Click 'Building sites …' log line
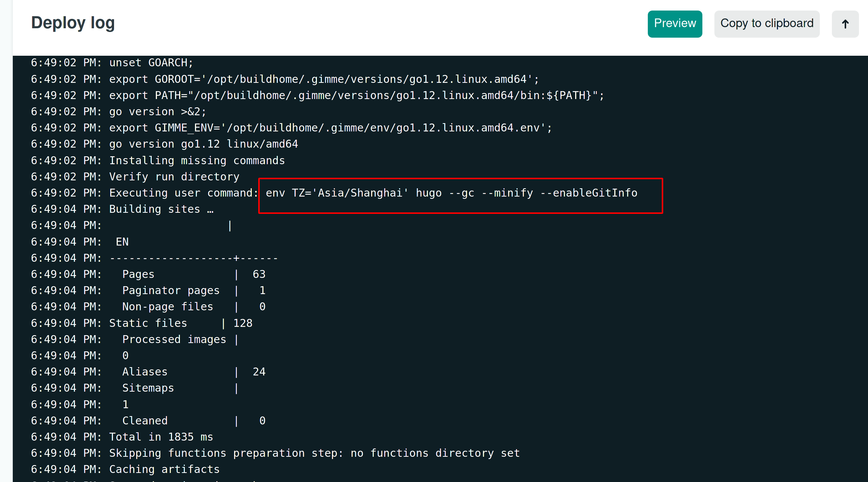This screenshot has height=482, width=868. 122,209
